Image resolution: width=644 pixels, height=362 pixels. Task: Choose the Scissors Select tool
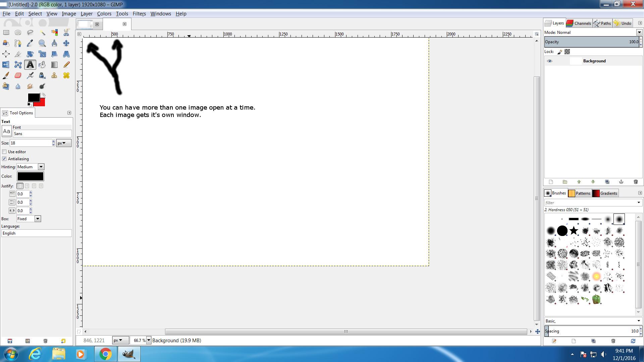(66, 33)
